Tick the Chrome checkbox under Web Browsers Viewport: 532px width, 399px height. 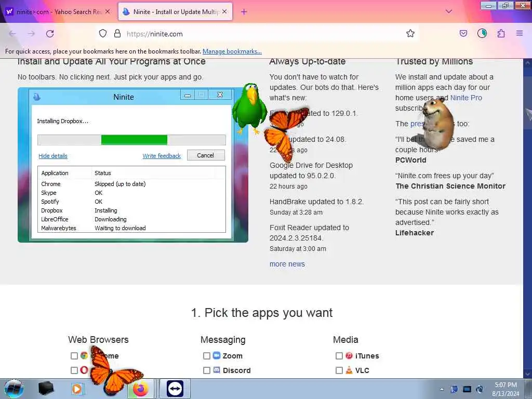click(74, 355)
